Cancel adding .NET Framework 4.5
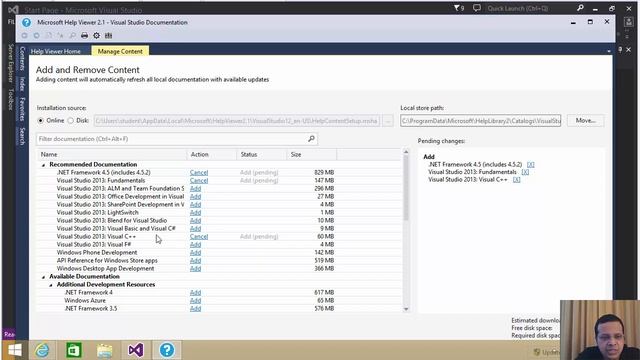Image resolution: width=640 pixels, height=360 pixels. click(199, 173)
